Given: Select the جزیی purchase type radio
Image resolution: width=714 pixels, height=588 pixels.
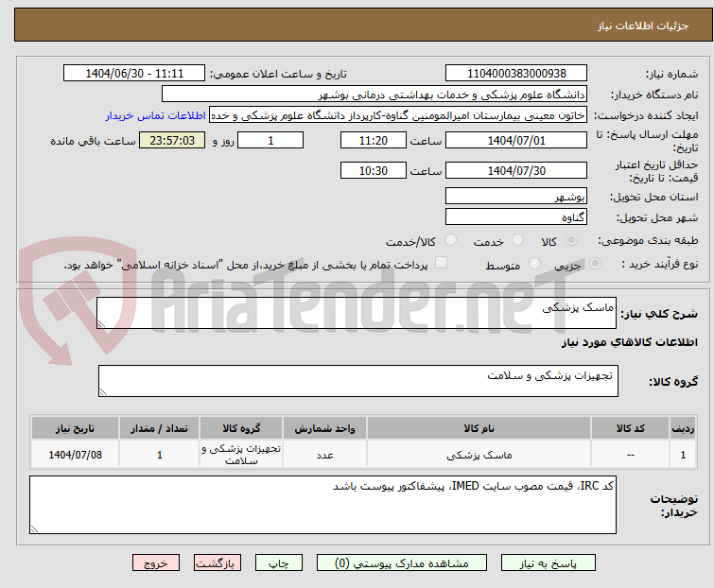Looking at the screenshot, I should click(x=595, y=264).
